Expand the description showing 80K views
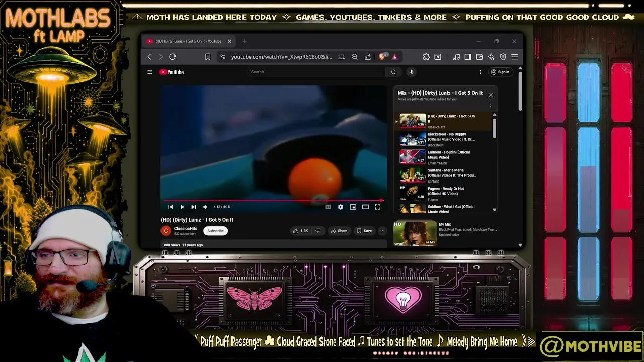Screen dimensions: 644x362 pyautogui.click(x=274, y=245)
